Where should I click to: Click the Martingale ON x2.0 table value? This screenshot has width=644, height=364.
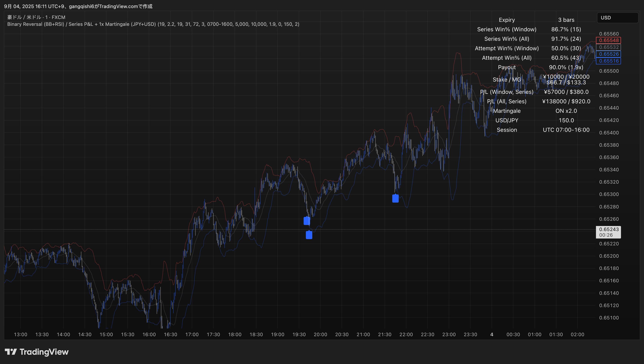coord(566,111)
